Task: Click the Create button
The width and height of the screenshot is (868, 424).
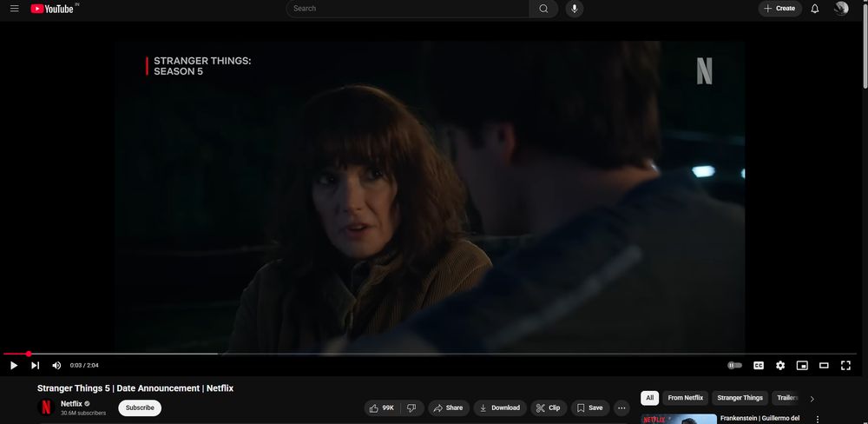Action: 780,9
